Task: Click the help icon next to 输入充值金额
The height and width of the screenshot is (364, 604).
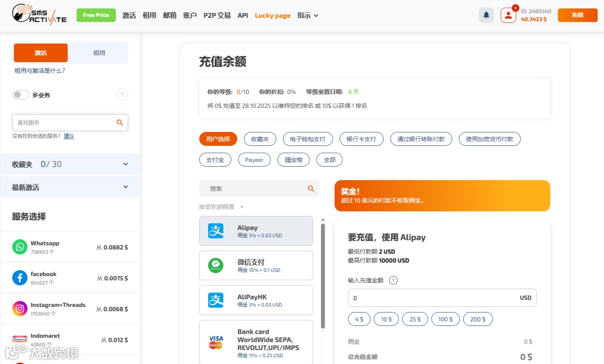Action: (x=393, y=281)
